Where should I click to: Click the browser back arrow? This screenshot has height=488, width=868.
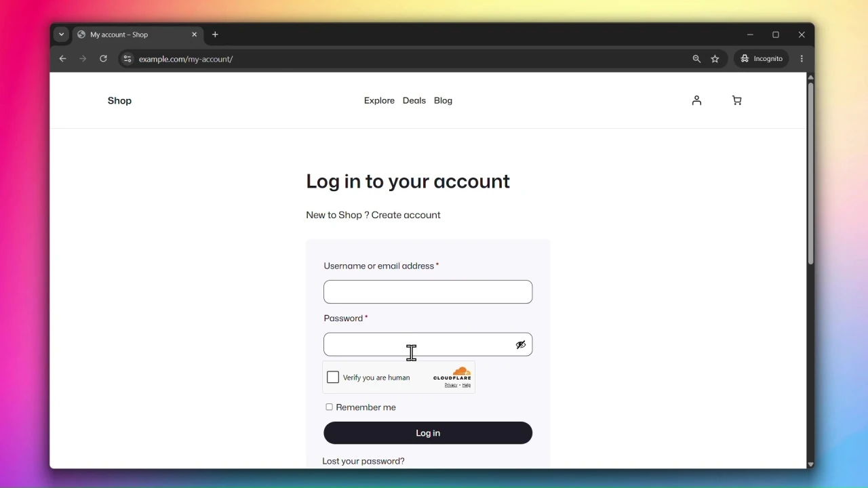pos(62,59)
